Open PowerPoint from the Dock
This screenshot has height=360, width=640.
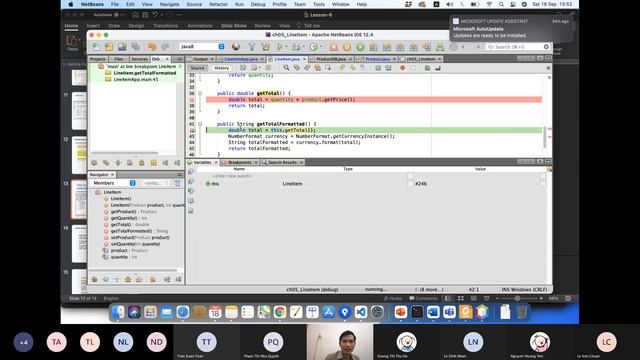(401, 312)
